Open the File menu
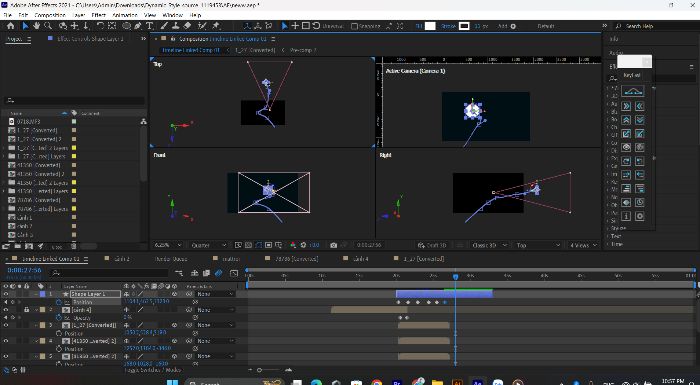The height and width of the screenshot is (385, 700). coord(7,15)
